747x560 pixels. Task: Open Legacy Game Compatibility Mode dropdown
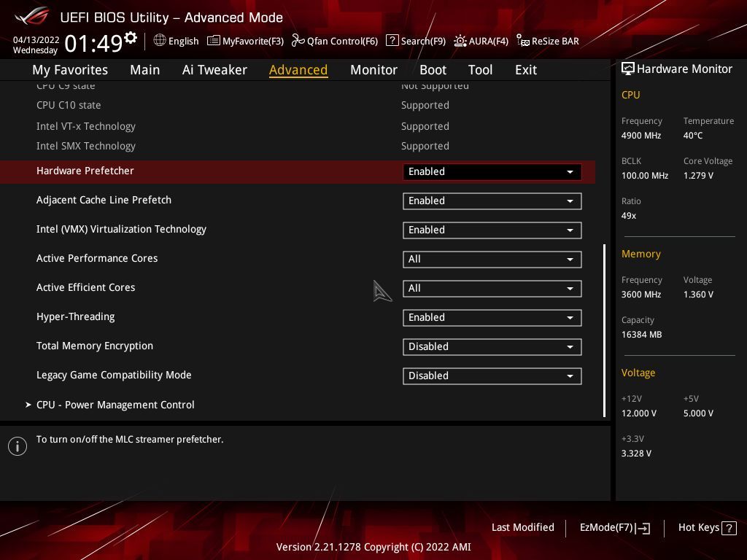pos(492,376)
